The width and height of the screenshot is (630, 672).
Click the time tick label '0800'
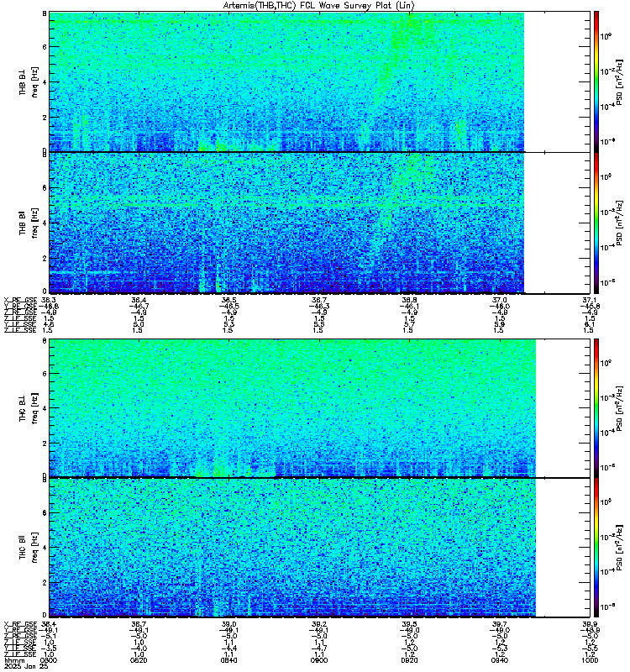tap(49, 660)
